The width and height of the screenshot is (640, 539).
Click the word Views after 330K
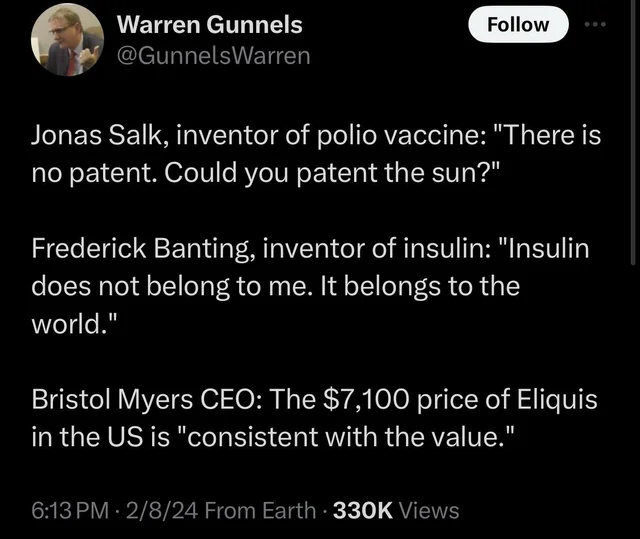[429, 511]
